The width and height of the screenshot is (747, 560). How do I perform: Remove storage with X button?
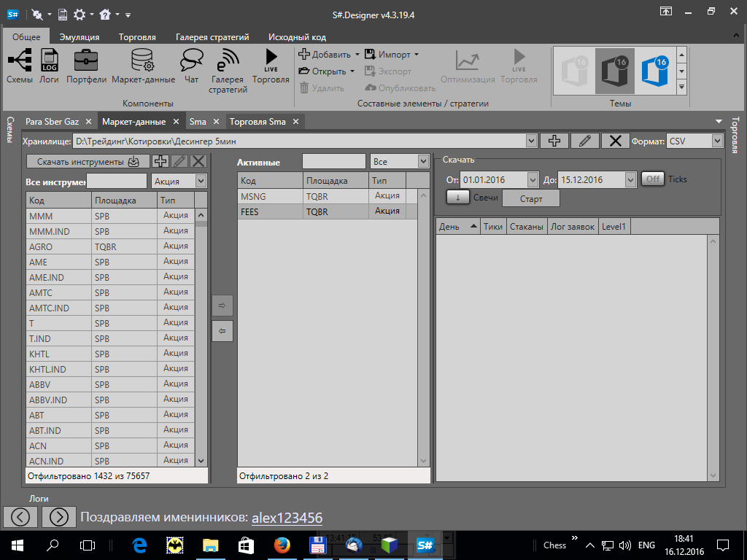click(x=615, y=141)
